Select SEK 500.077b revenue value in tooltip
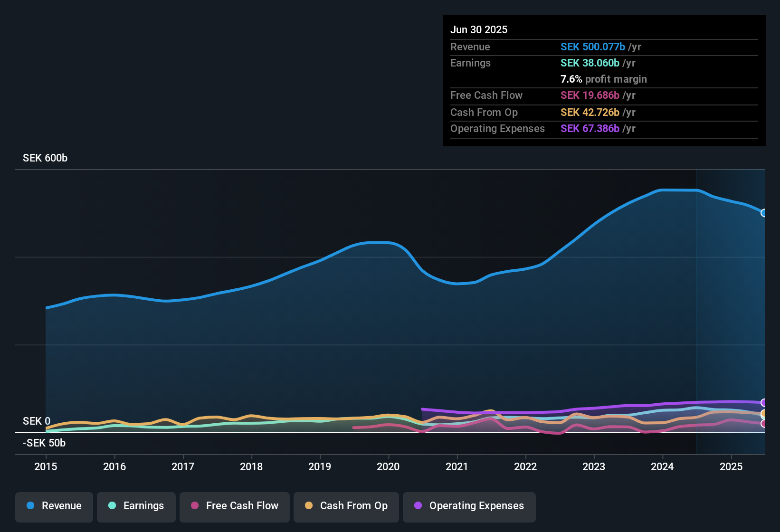 pos(593,47)
